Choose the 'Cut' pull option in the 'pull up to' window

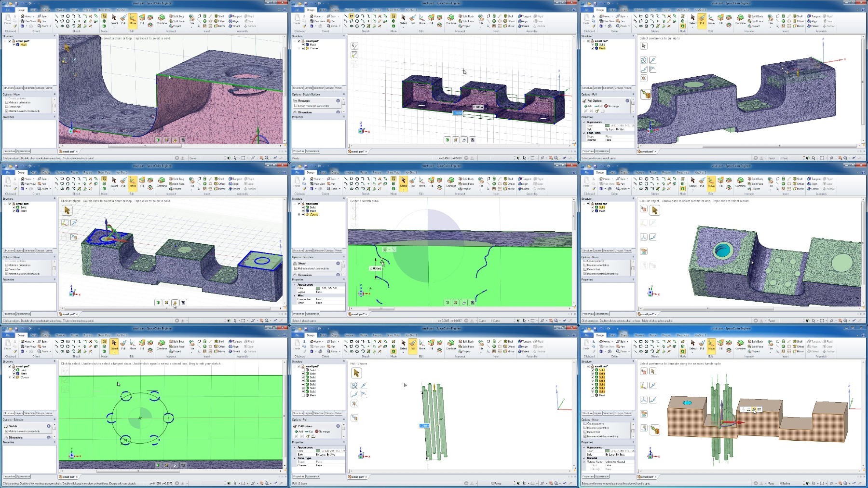(x=598, y=106)
